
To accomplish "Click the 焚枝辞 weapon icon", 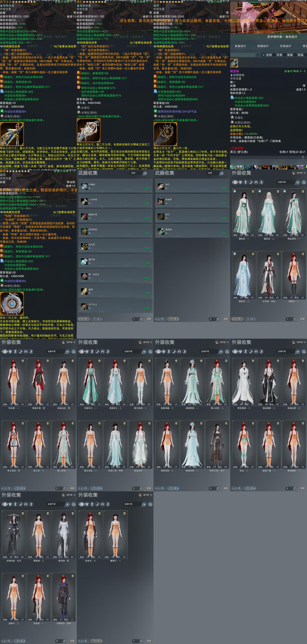I will pos(161,201).
